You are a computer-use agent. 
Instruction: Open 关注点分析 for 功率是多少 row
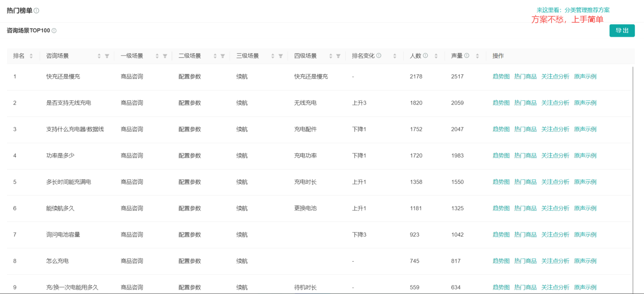point(555,156)
